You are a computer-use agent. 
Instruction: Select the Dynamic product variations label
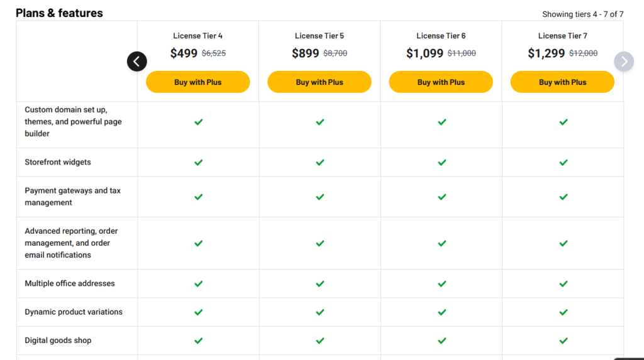pyautogui.click(x=74, y=312)
